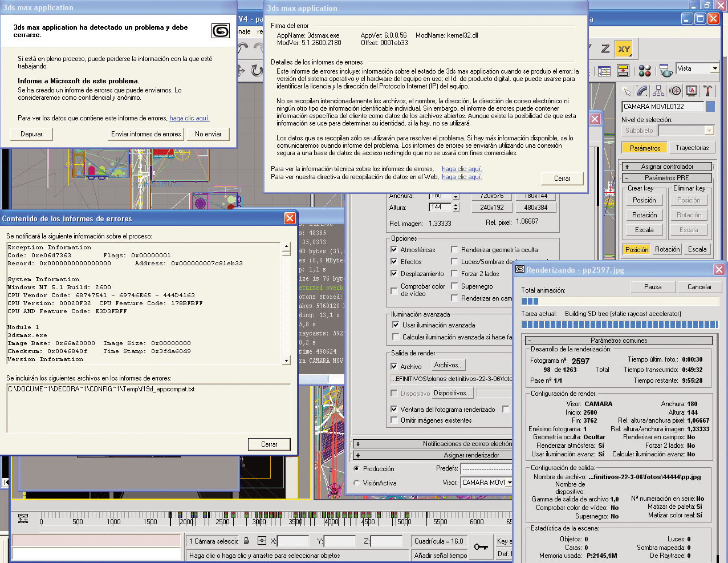Click Pausa in the rendering dialog
This screenshot has height=563, width=728.
coord(653,287)
